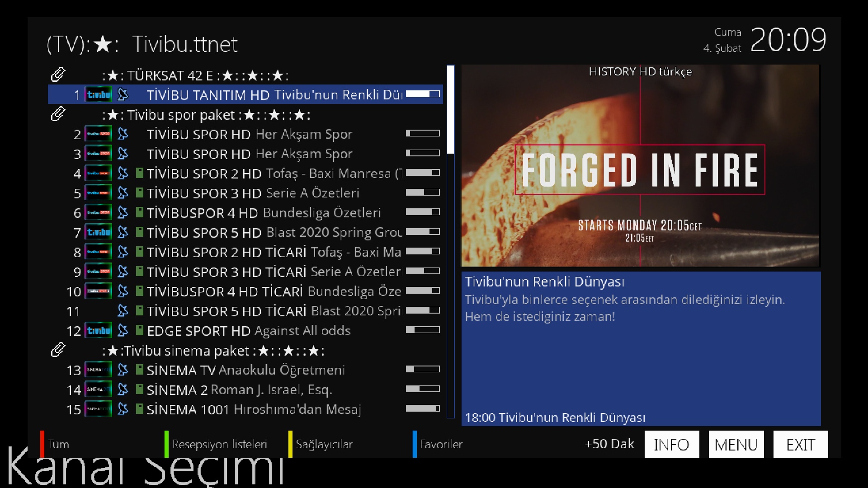
Task: Click the channel logo on row 10 TİVİBUSPOR 4 HD TİCARİ
Action: click(99, 291)
